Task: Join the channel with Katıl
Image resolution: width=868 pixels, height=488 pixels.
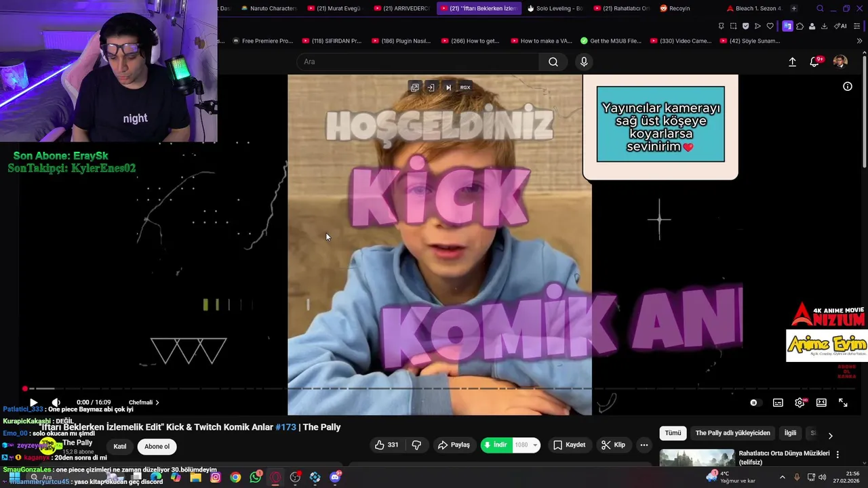Action: (120, 447)
